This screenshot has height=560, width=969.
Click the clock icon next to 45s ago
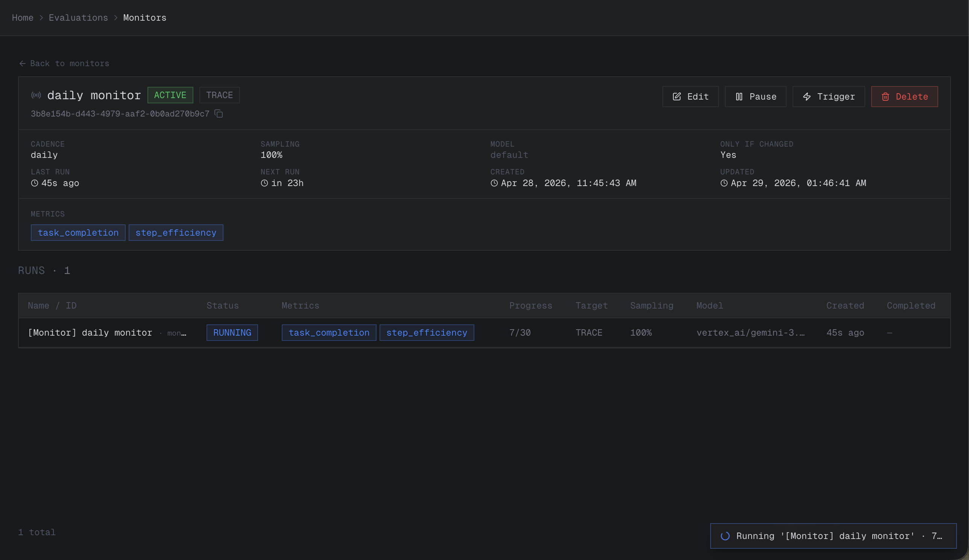coord(35,183)
